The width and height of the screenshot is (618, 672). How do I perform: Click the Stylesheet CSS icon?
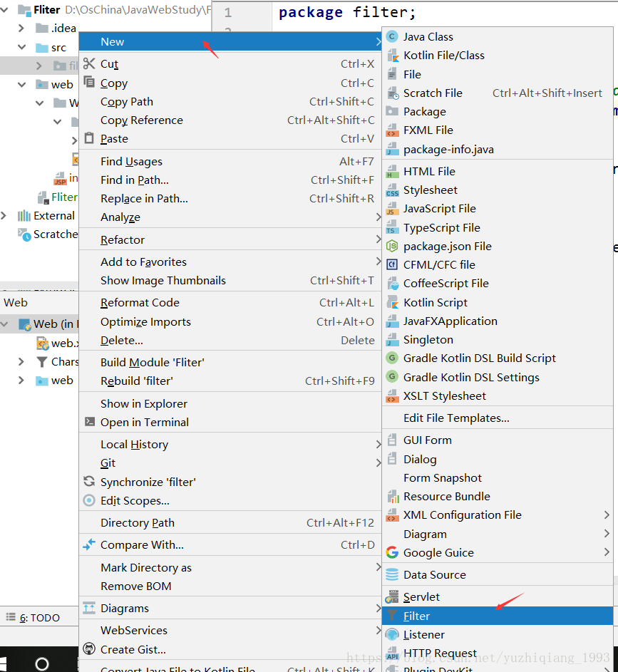(x=392, y=190)
